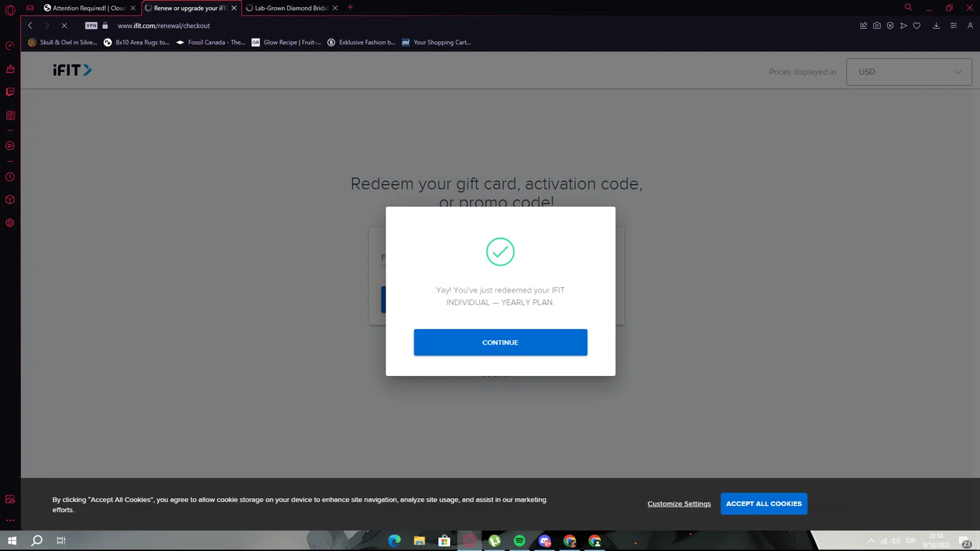This screenshot has width=980, height=551.
Task: Open Exklusive Fashion bookmark
Action: coord(361,42)
